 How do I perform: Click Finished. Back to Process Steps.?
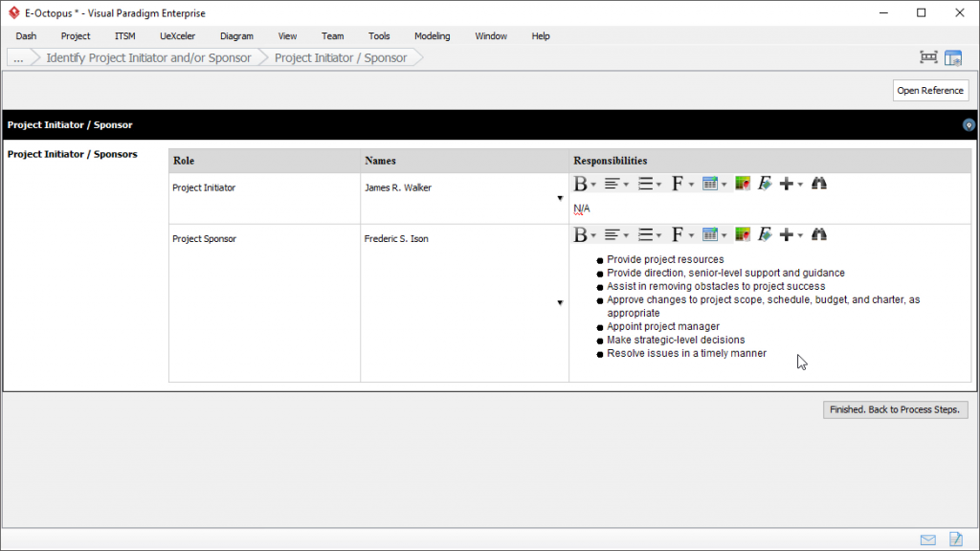[894, 409]
